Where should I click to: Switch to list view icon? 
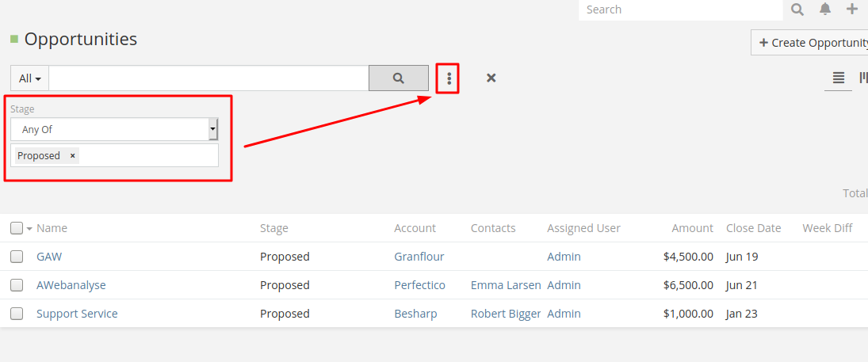pyautogui.click(x=839, y=78)
